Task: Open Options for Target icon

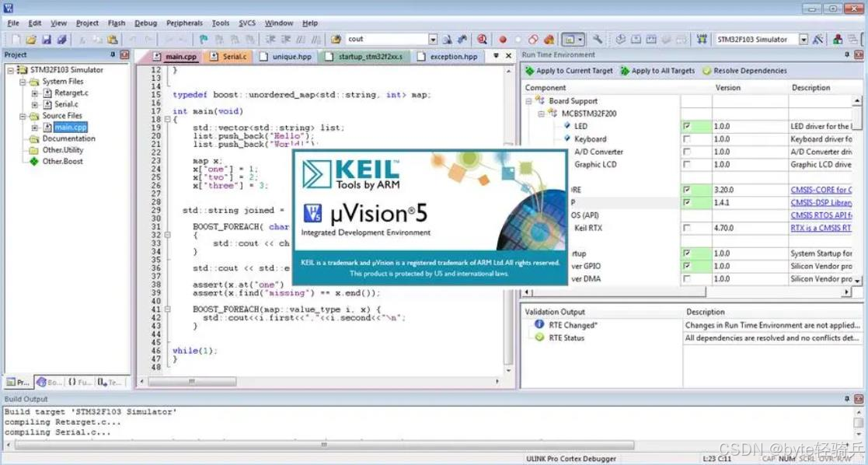Action: click(x=818, y=40)
